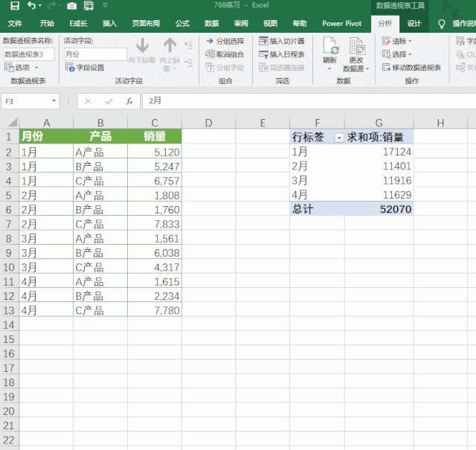Open the 行标签 filter dropdown
Image resolution: width=476 pixels, height=450 pixels.
339,138
